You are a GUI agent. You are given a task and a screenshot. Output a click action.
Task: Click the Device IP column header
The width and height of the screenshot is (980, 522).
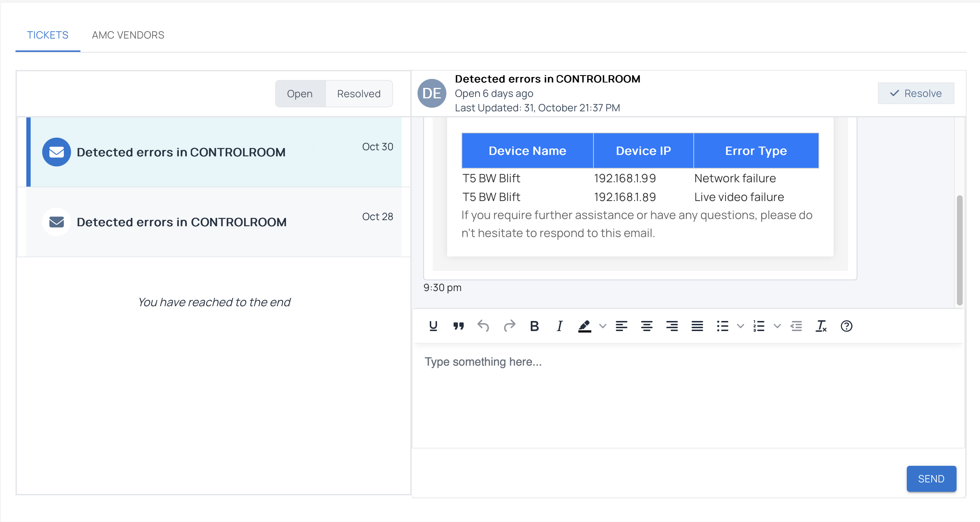tap(643, 151)
